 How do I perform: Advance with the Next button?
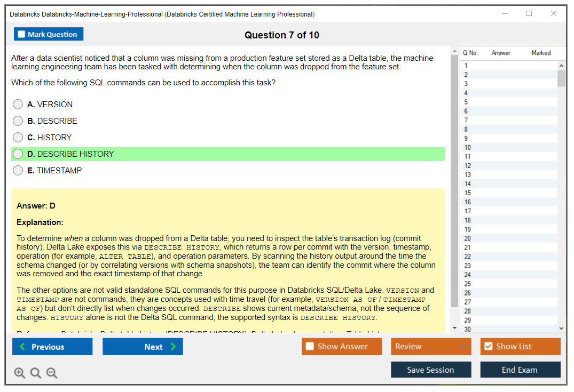click(x=143, y=347)
